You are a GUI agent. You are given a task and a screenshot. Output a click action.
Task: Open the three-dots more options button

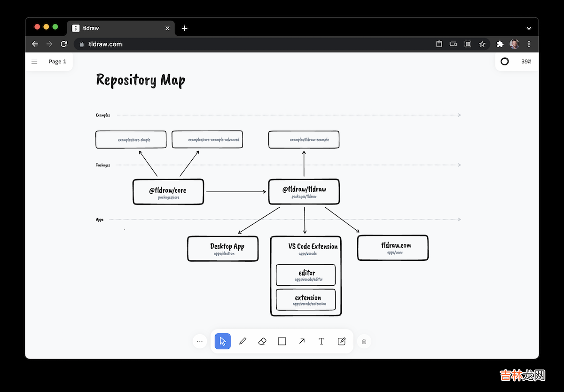(200, 342)
